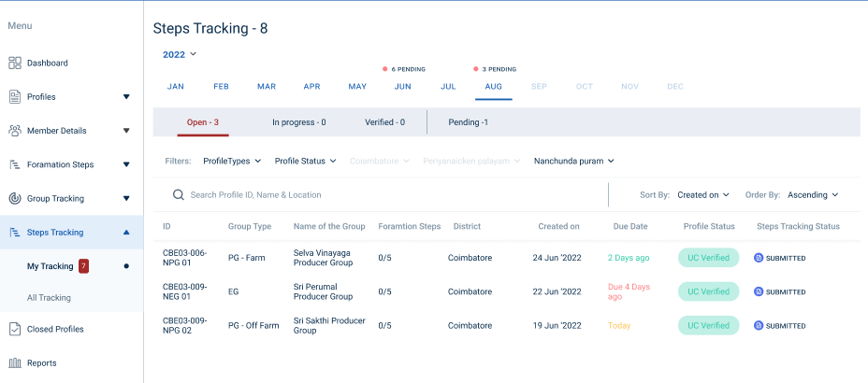Open the Profile Status filter dropdown
868x383 pixels.
(x=306, y=161)
